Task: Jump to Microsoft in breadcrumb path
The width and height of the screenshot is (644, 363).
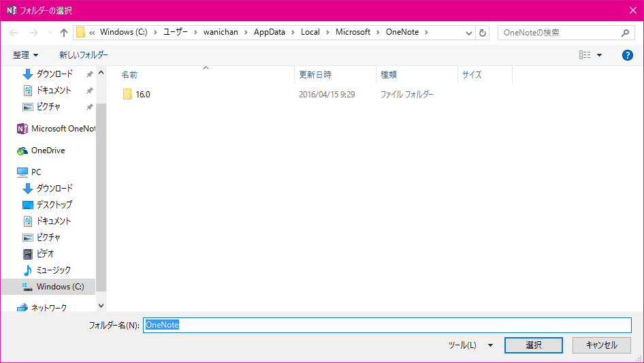Action: click(353, 32)
